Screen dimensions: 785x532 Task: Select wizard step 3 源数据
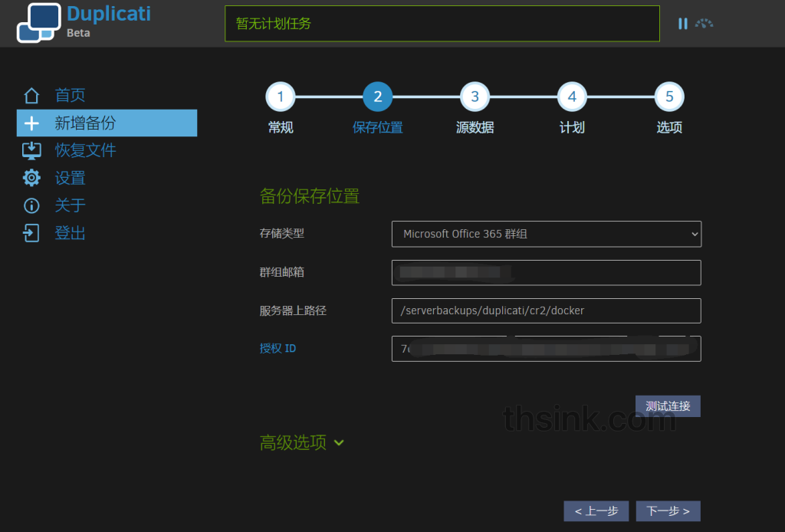pyautogui.click(x=475, y=96)
